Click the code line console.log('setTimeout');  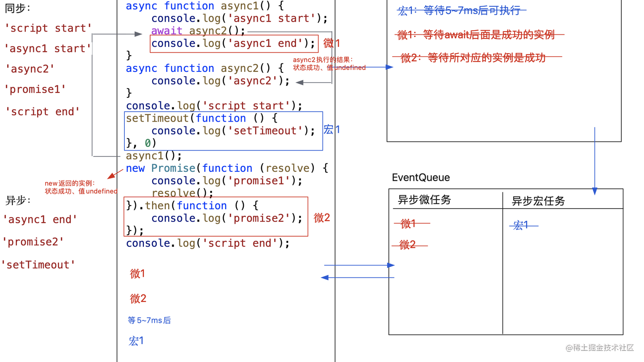click(233, 131)
